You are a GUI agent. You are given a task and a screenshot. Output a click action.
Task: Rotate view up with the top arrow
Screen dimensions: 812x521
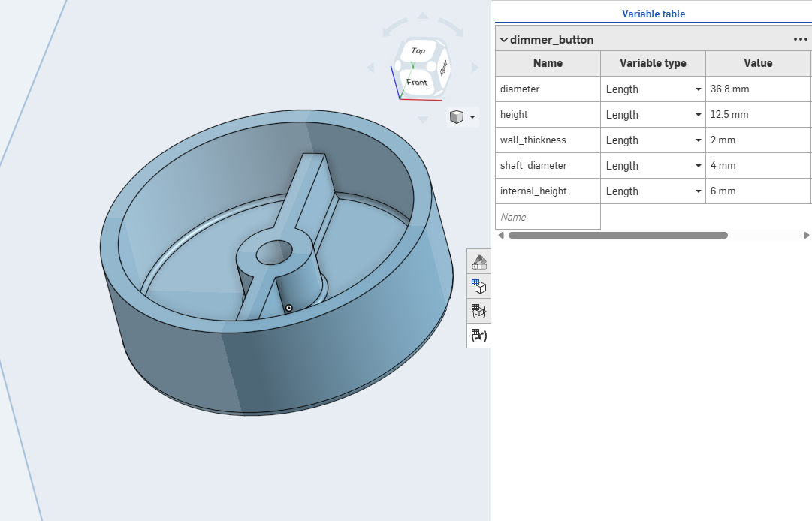pyautogui.click(x=423, y=15)
